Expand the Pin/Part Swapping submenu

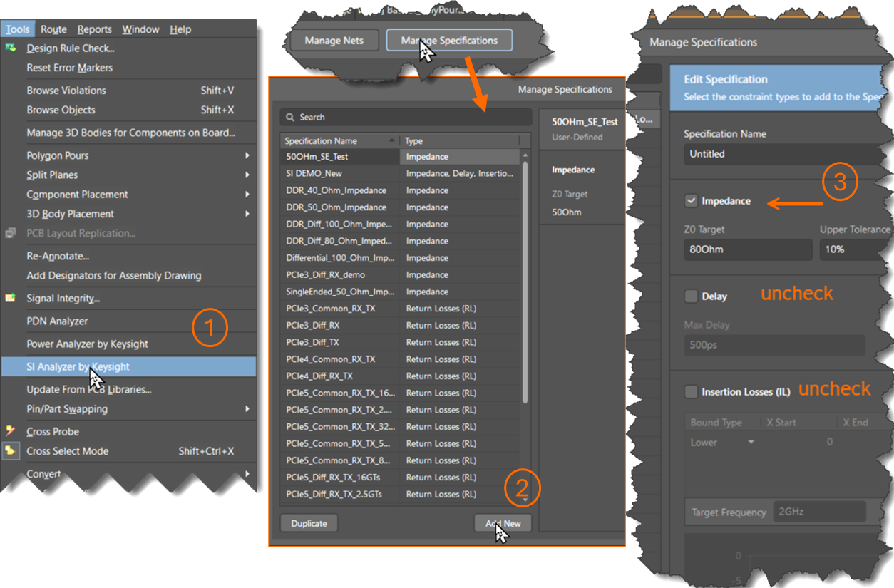coord(247,408)
